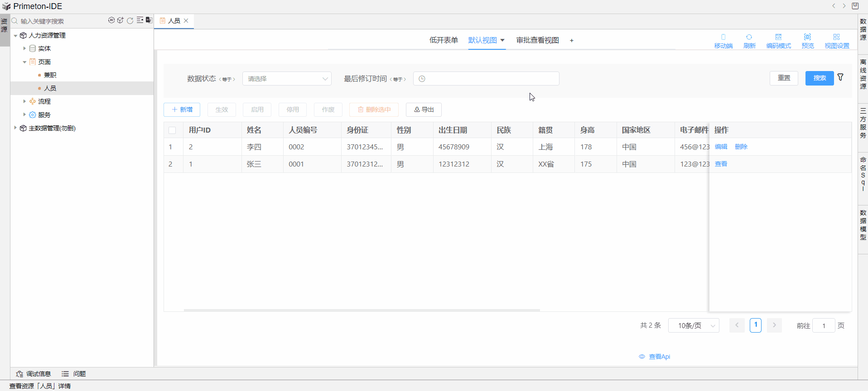The height and width of the screenshot is (391, 868).
Task: Click the filter funnel icon
Action: [x=840, y=77]
